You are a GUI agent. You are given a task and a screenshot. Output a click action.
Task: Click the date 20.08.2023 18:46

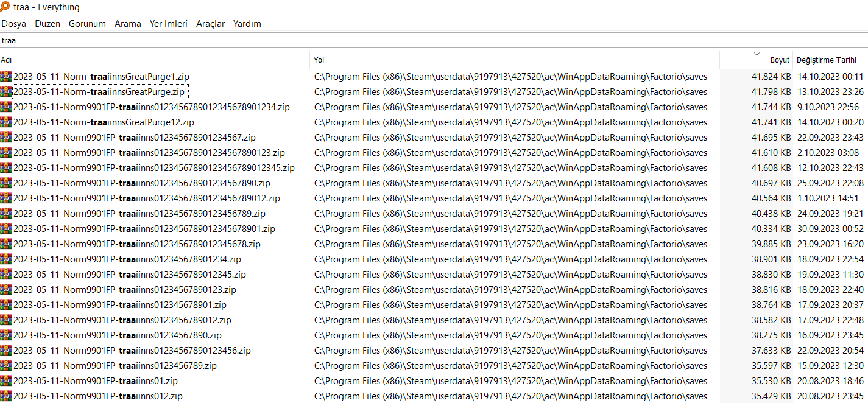click(830, 381)
